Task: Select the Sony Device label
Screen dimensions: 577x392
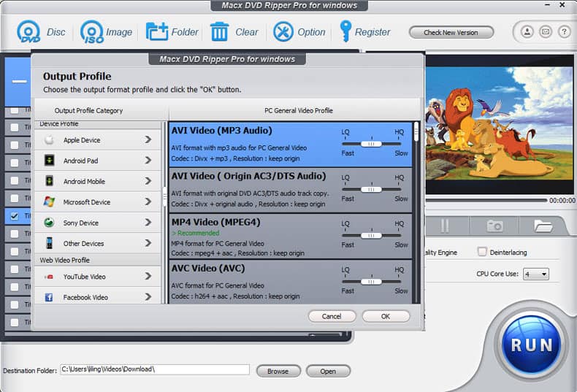Action: (x=80, y=223)
